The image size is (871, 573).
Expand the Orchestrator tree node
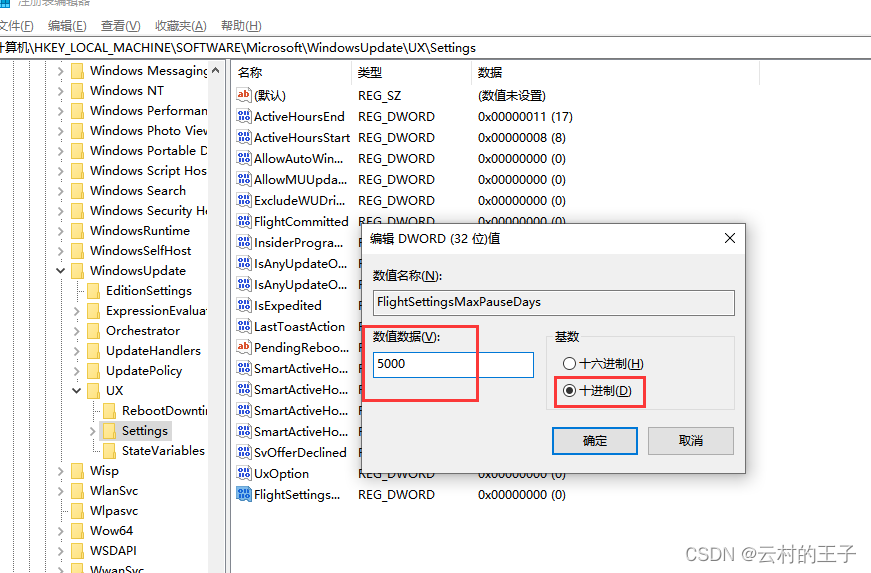(77, 331)
